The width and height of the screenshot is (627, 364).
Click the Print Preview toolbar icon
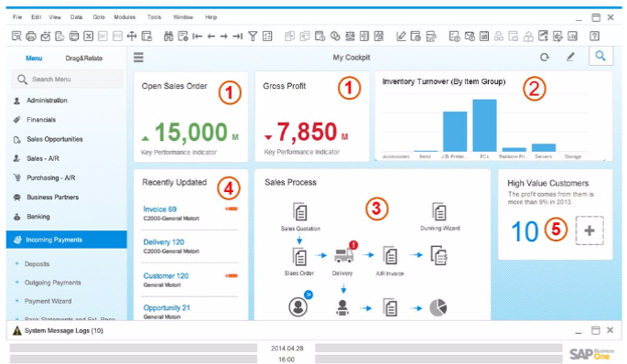16,37
